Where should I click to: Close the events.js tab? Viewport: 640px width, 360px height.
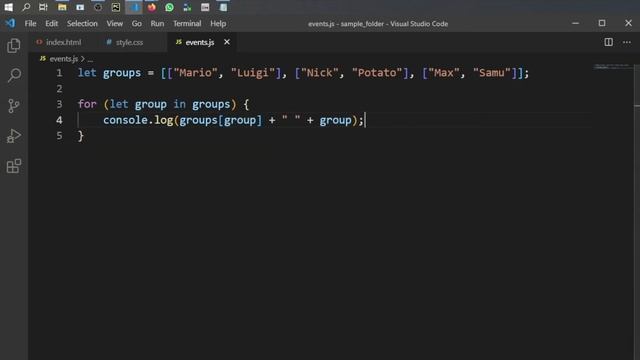tap(227, 42)
